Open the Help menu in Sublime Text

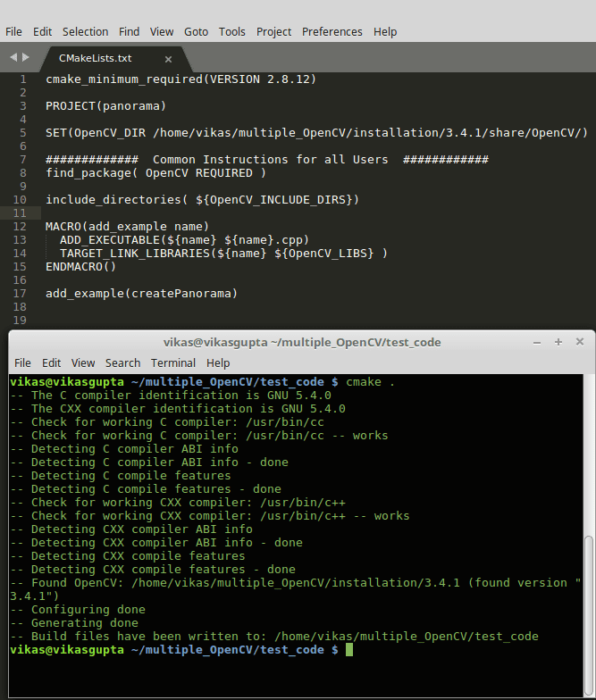click(x=385, y=32)
